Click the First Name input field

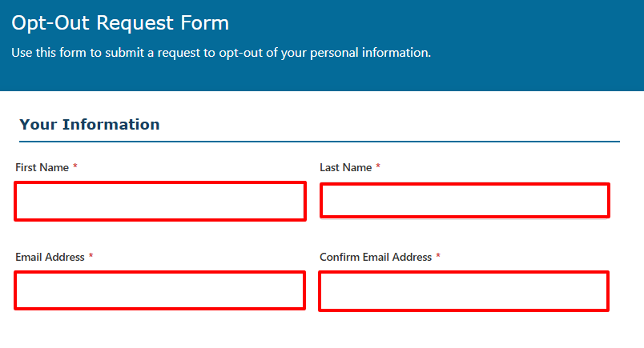click(160, 201)
